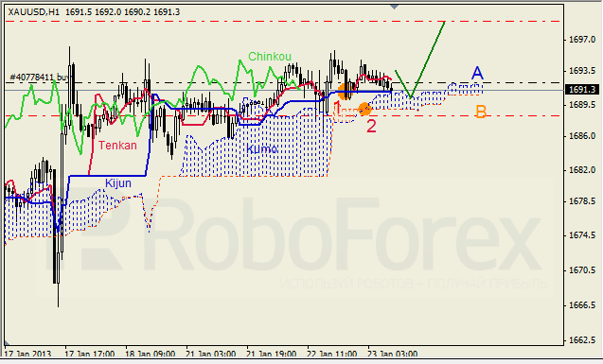Select the orange dot next to label 1

[345, 93]
